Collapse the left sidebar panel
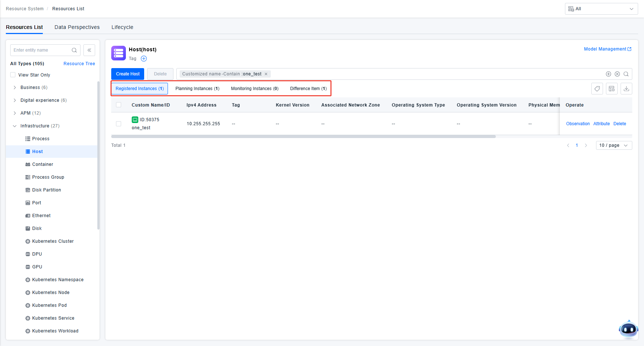 click(89, 50)
